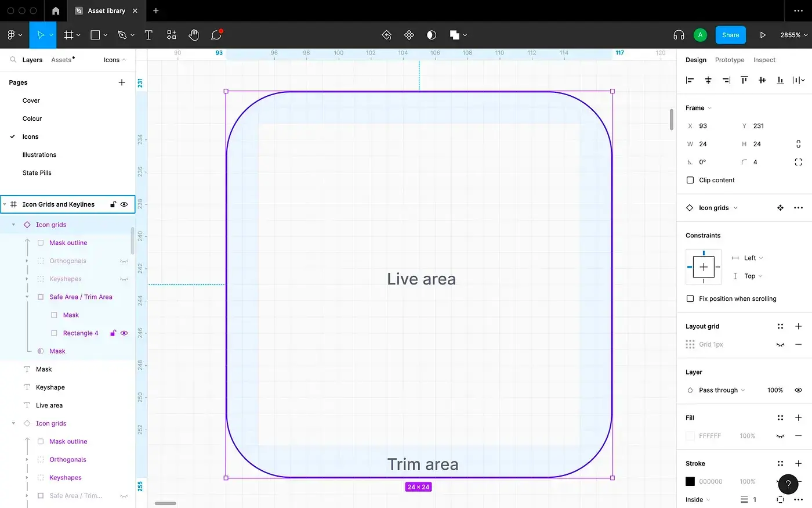Open the Illustrations page
812x508 pixels.
[39, 155]
